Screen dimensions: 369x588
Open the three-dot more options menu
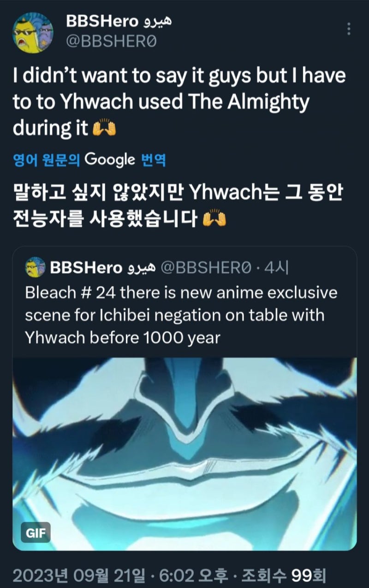click(x=349, y=29)
